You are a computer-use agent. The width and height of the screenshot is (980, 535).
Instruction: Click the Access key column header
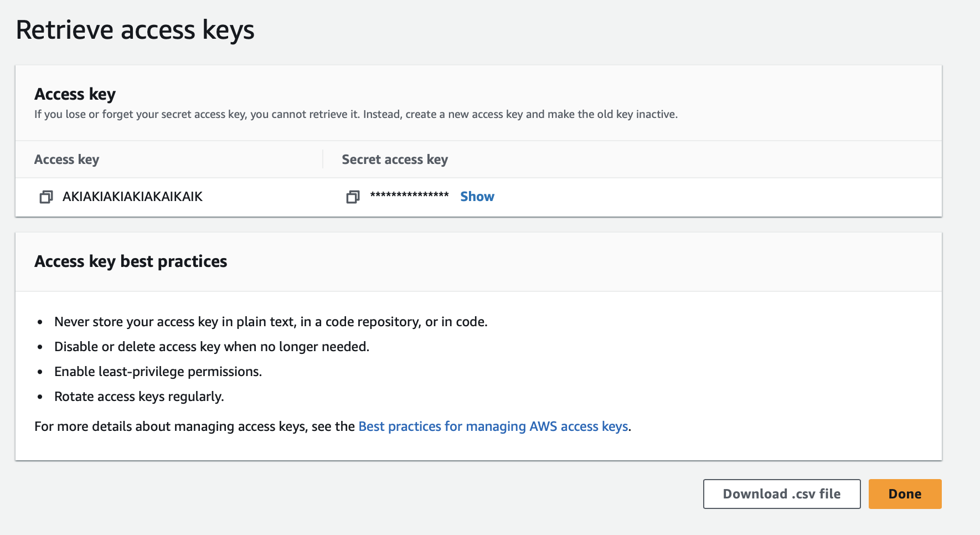point(66,160)
